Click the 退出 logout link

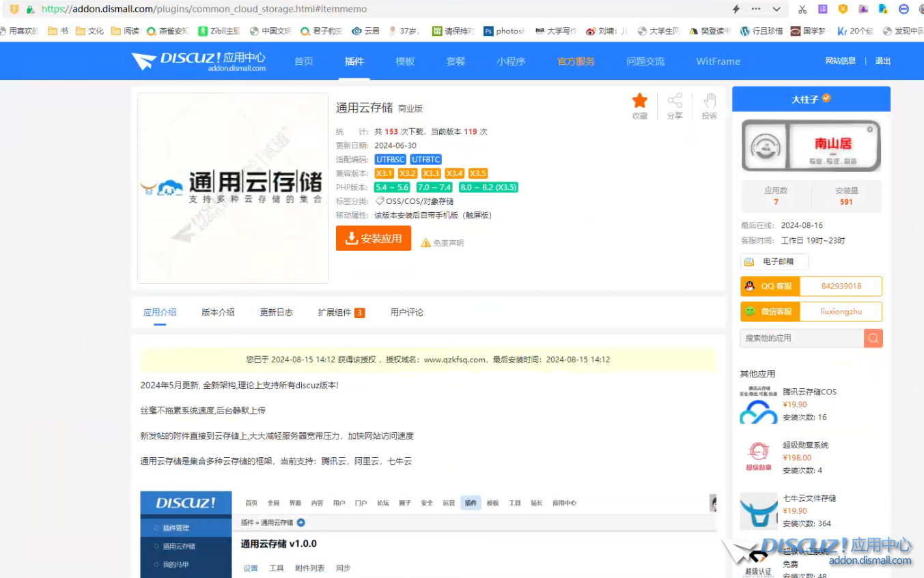click(x=883, y=61)
